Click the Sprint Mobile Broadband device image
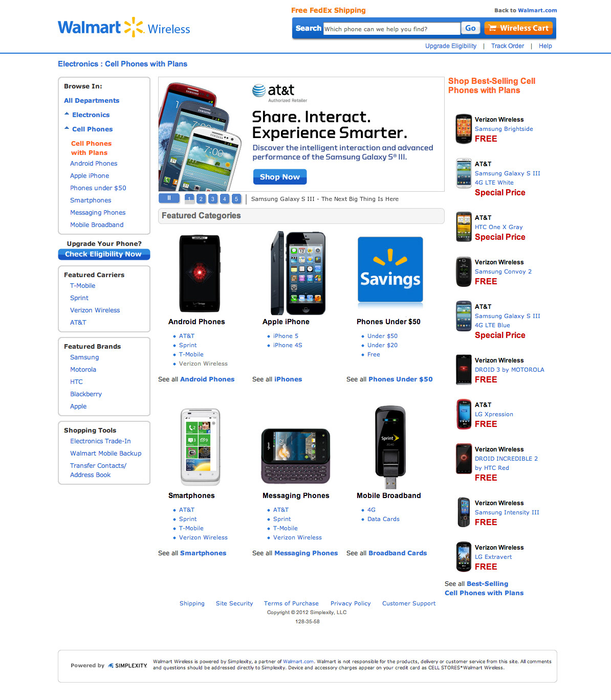611x700 pixels. click(x=390, y=447)
